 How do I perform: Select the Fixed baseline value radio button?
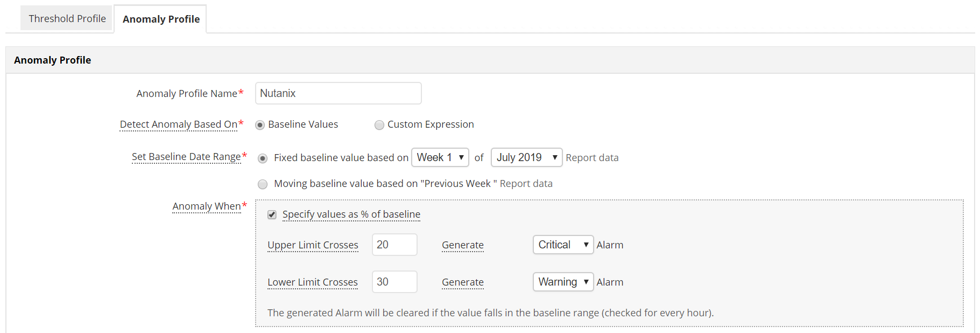(x=263, y=158)
